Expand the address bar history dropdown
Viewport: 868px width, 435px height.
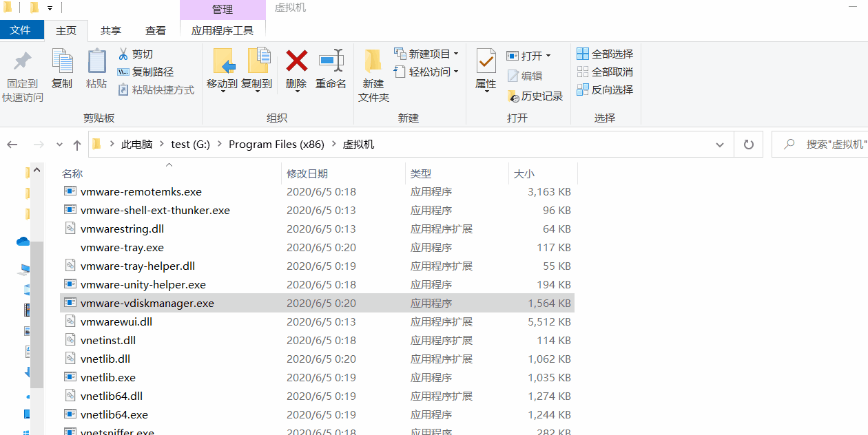[x=720, y=145]
